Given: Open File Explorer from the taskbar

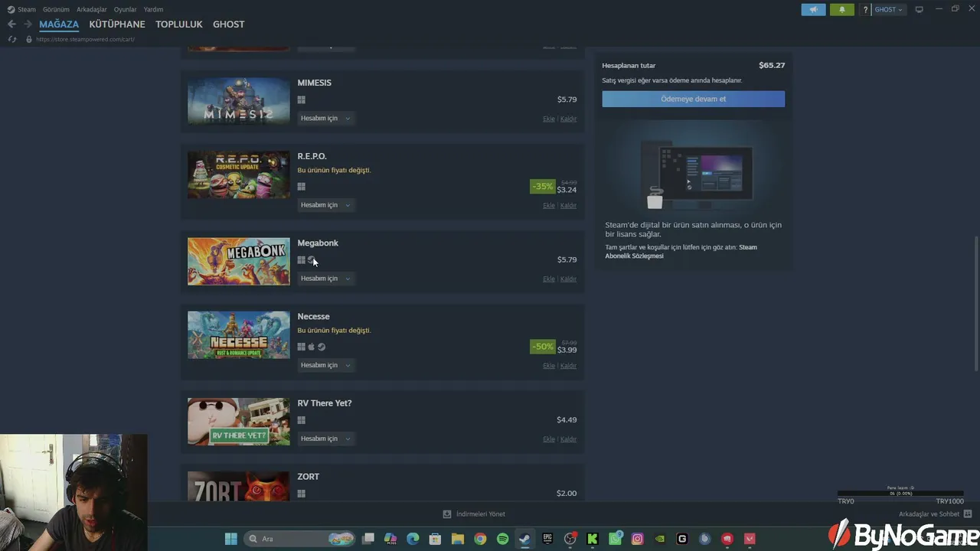Looking at the screenshot, I should point(458,539).
